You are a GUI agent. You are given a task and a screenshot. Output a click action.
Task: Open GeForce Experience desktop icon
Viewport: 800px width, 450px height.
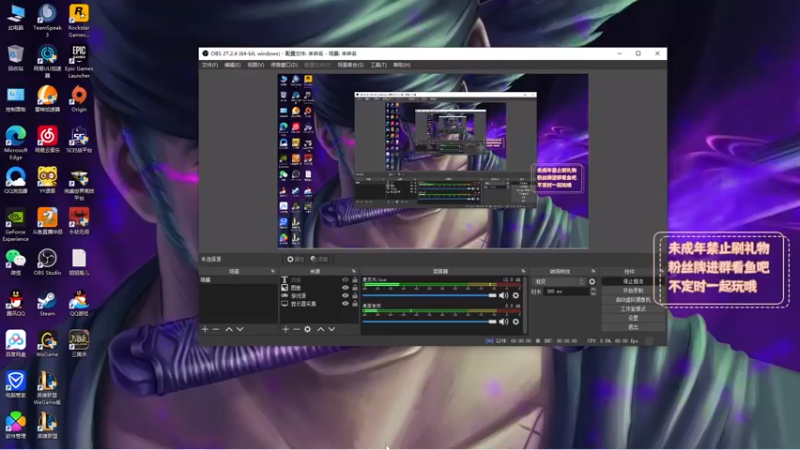16,224
